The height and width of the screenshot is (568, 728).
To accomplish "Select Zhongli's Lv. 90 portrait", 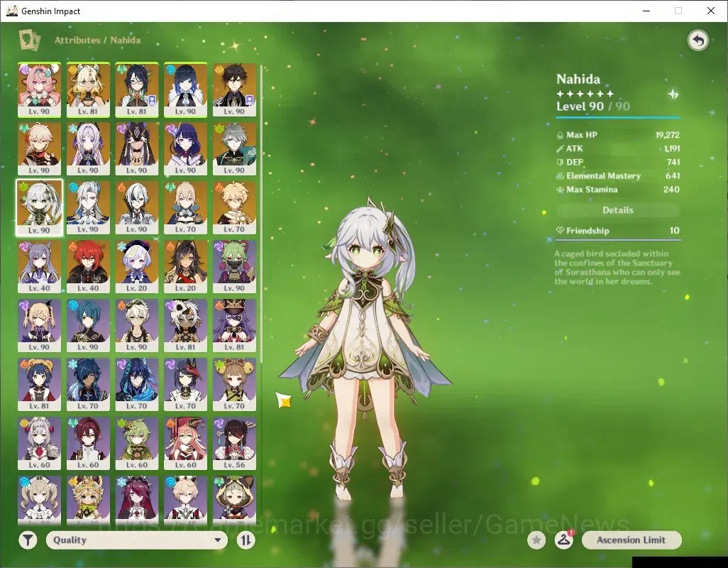I will 234,89.
